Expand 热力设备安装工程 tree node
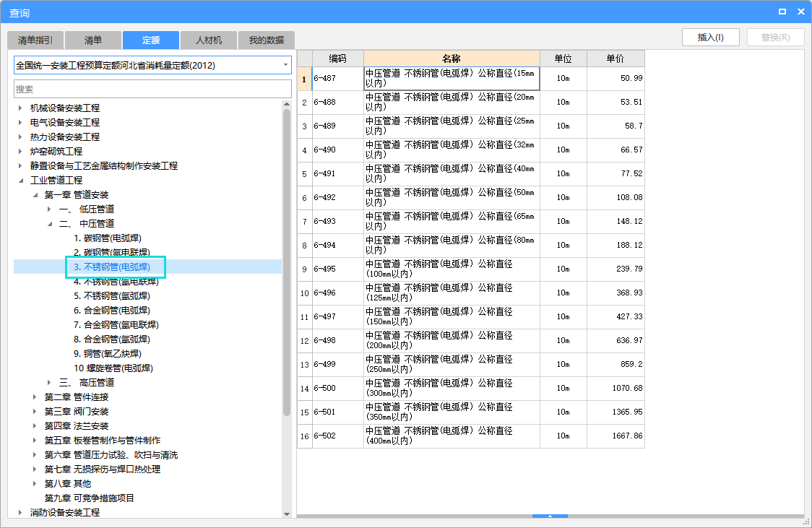The height and width of the screenshot is (528, 812). click(20, 137)
